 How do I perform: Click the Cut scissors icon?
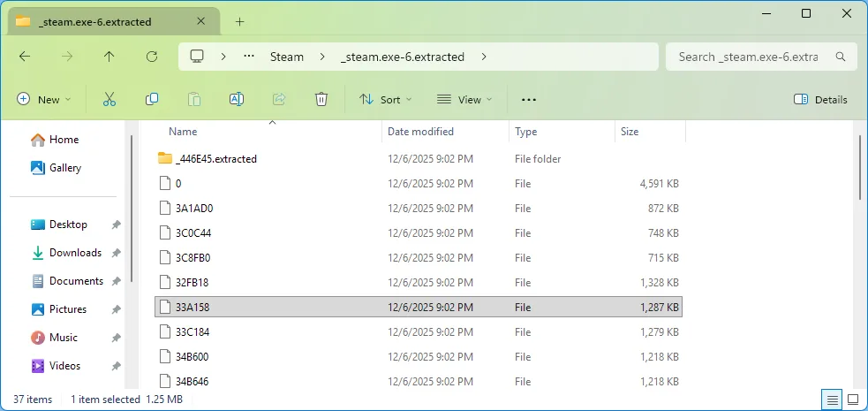pyautogui.click(x=109, y=100)
